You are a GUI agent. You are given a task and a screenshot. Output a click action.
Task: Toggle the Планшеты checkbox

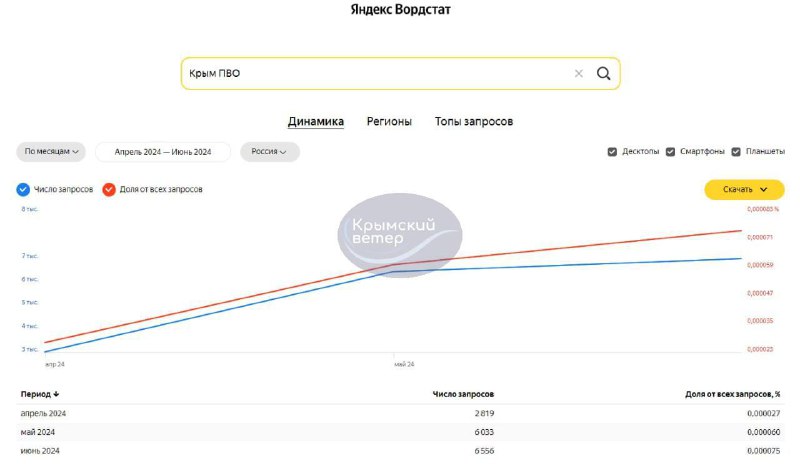[736, 152]
